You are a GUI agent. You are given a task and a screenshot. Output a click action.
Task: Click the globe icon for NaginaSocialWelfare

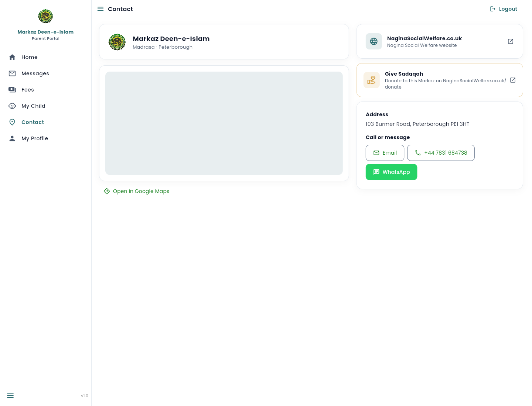pyautogui.click(x=374, y=41)
